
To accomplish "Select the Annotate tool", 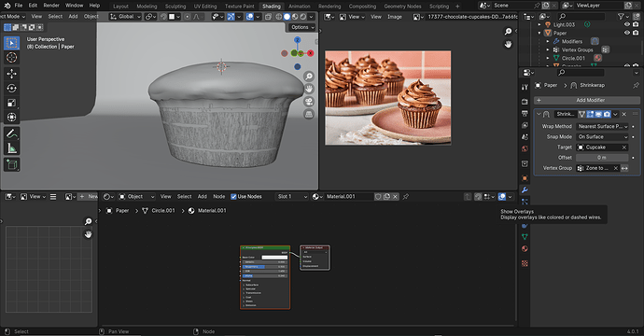I will pos(11,133).
